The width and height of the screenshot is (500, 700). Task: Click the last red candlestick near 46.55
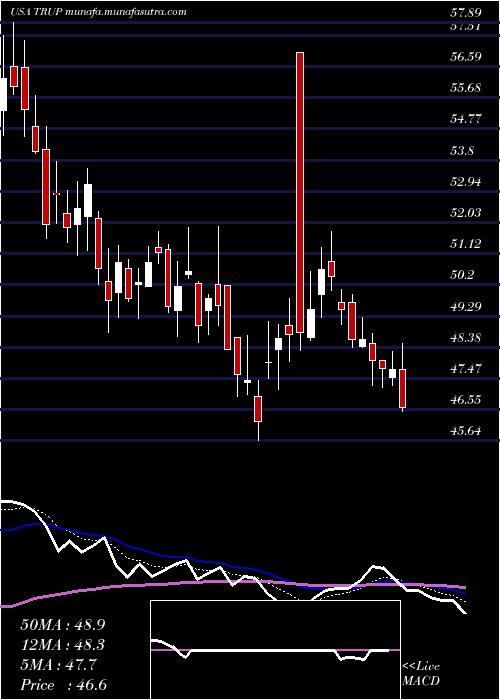click(403, 388)
